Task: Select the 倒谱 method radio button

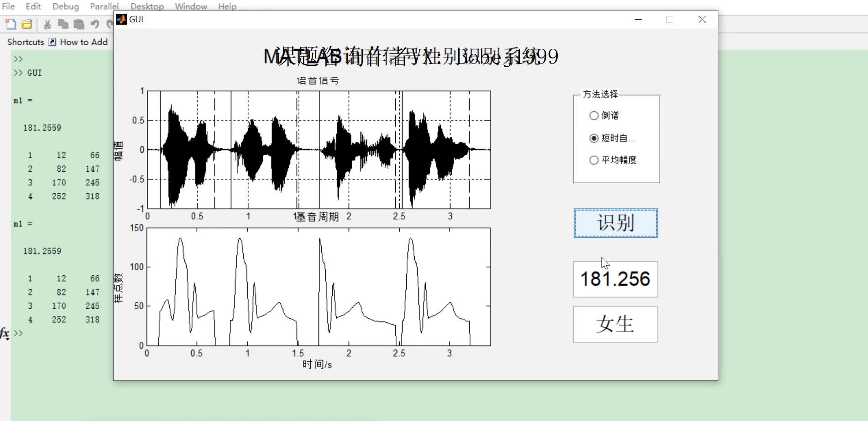Action: pyautogui.click(x=594, y=116)
